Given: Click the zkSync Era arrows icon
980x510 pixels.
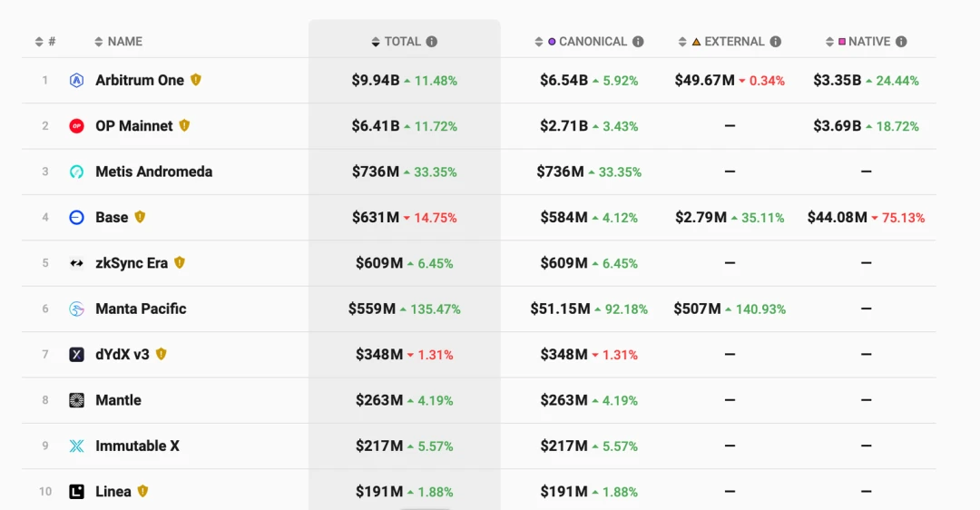Looking at the screenshot, I should click(x=76, y=263).
